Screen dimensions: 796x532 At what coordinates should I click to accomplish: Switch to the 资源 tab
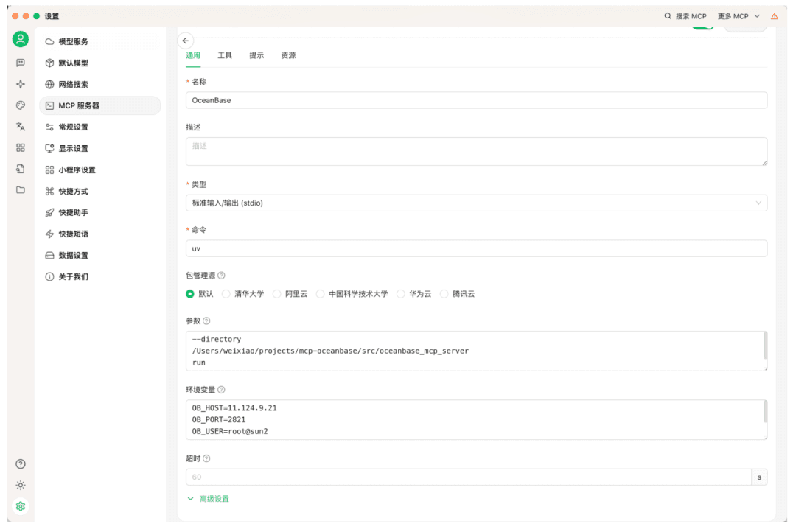coord(288,55)
